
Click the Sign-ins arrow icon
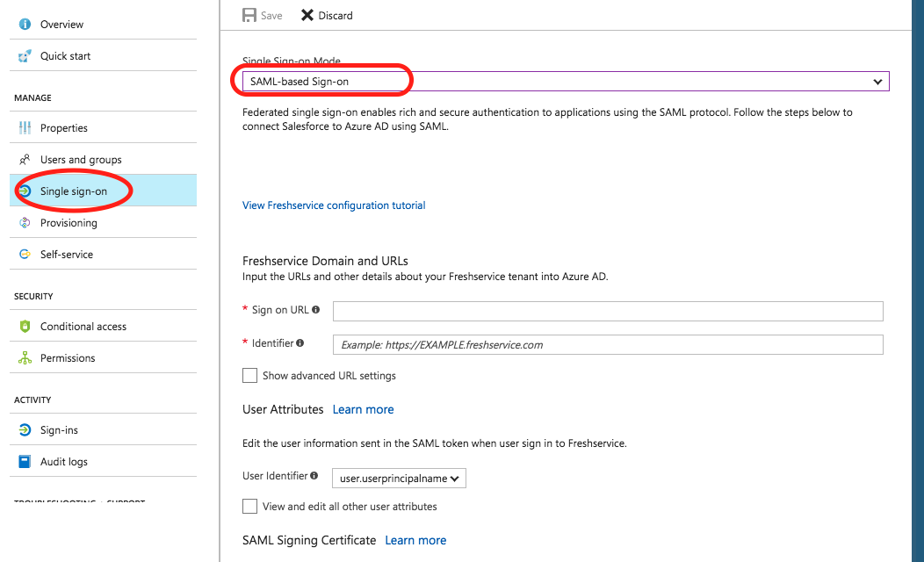25,430
